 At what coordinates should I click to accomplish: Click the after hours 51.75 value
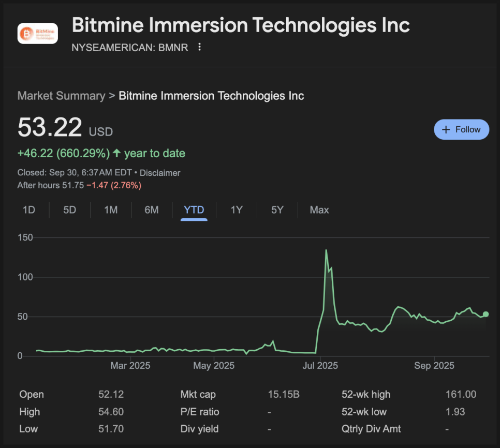click(73, 185)
